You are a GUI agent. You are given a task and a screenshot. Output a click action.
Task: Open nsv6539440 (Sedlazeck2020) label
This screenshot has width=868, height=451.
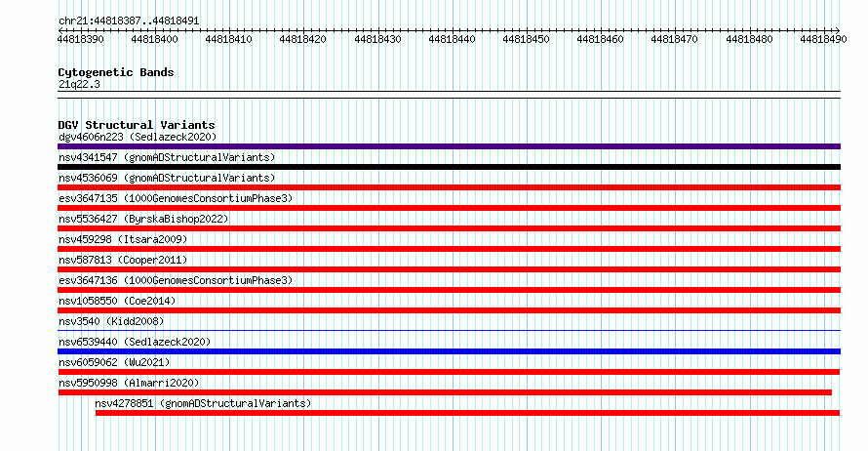[135, 342]
